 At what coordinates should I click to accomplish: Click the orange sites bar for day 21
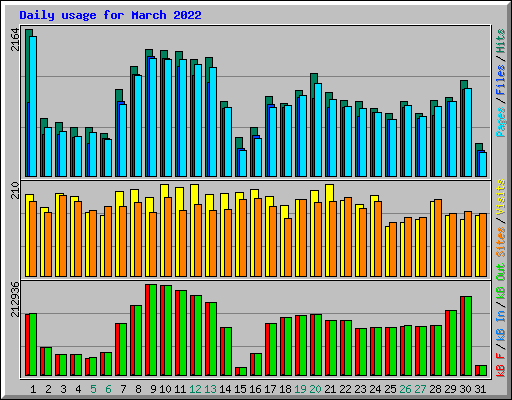coord(333,239)
